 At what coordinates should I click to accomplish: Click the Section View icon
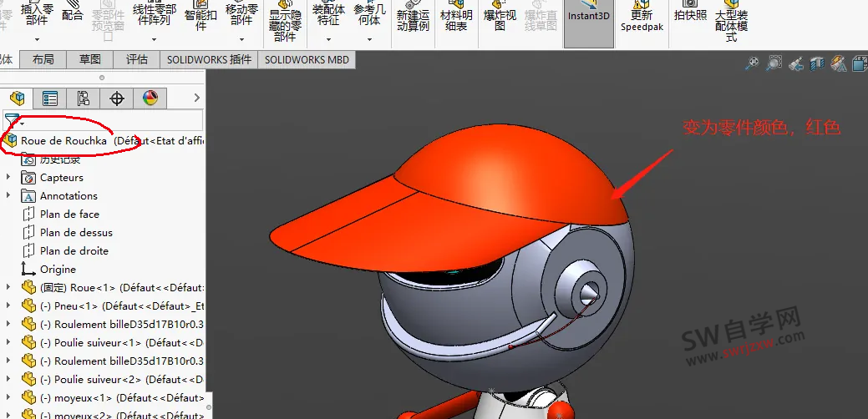[817, 64]
